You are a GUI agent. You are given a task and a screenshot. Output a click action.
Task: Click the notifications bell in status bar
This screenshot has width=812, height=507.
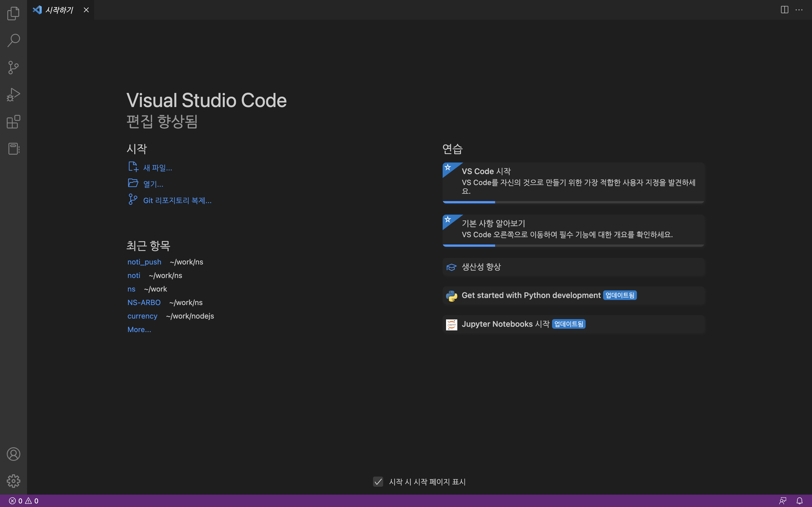(800, 501)
